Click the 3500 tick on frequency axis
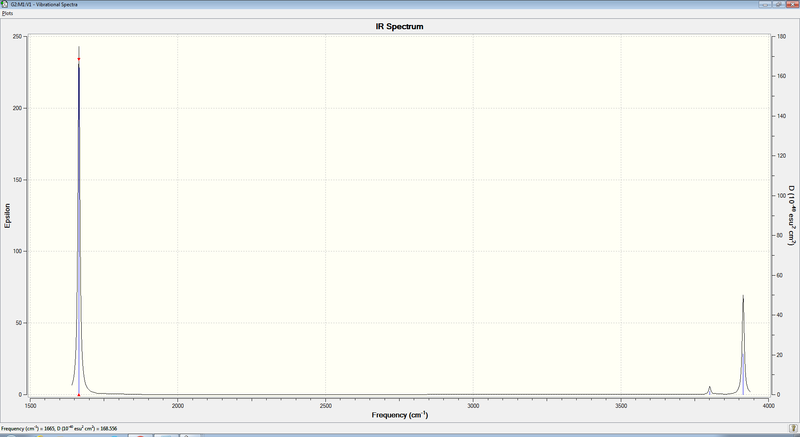 621,406
